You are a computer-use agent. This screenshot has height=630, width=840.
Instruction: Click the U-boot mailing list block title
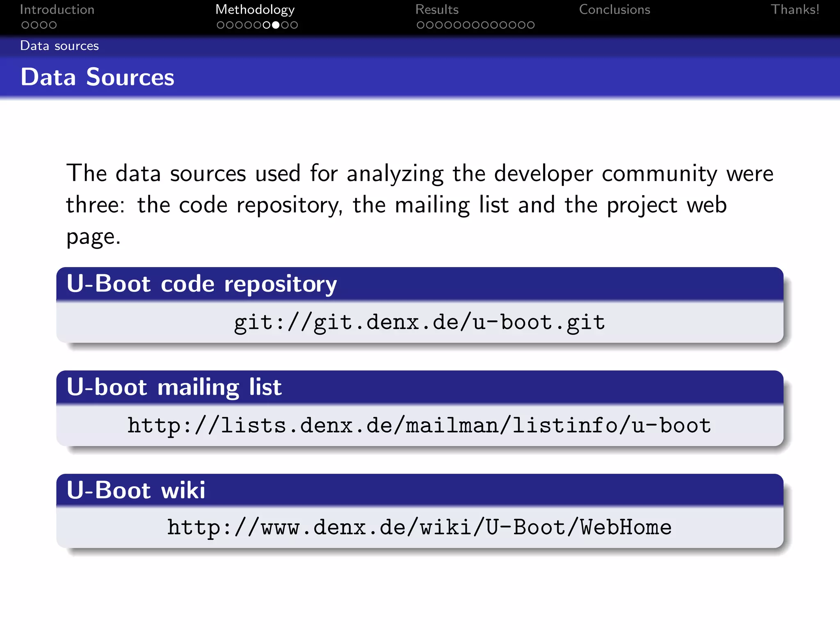click(x=174, y=387)
